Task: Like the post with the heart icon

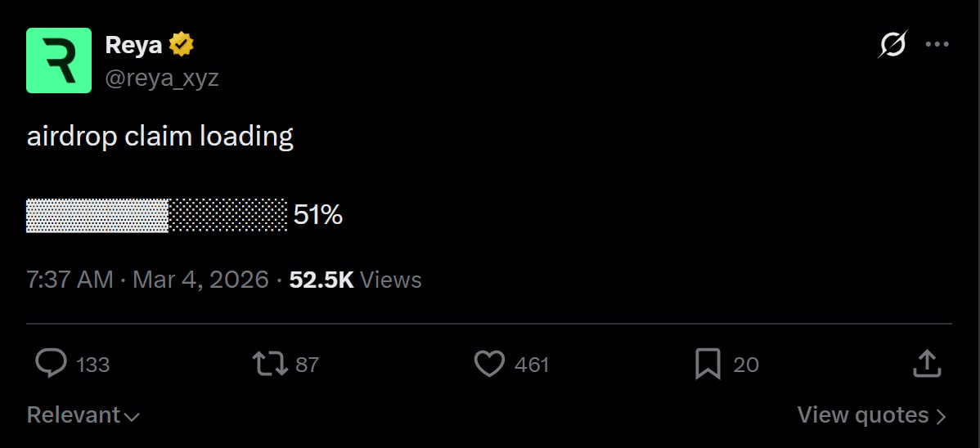Action: [x=489, y=364]
